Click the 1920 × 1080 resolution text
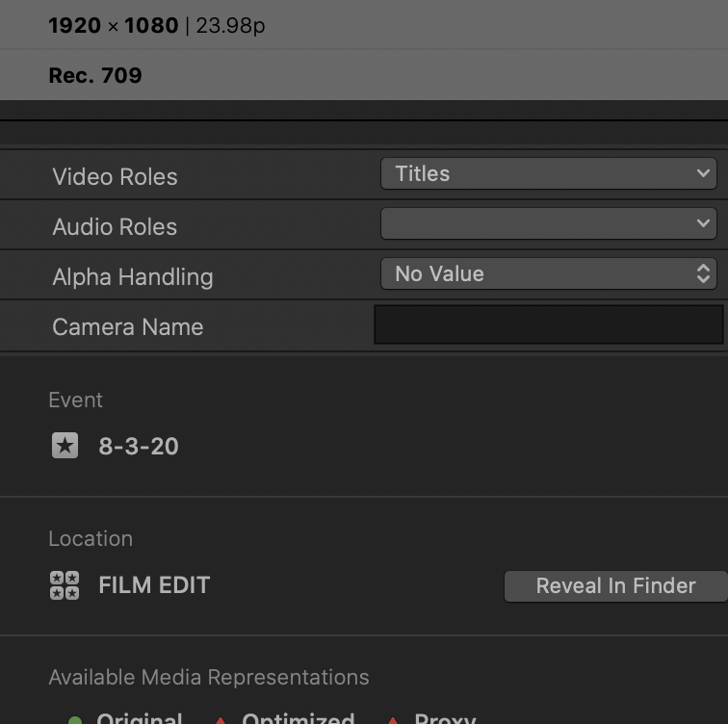Screen dimensions: 728x724 113,26
